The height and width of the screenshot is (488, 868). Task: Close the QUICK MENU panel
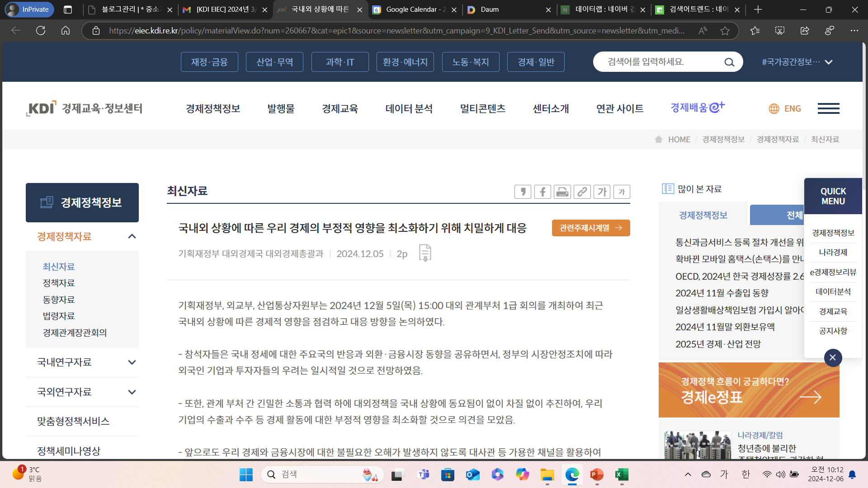[833, 357]
